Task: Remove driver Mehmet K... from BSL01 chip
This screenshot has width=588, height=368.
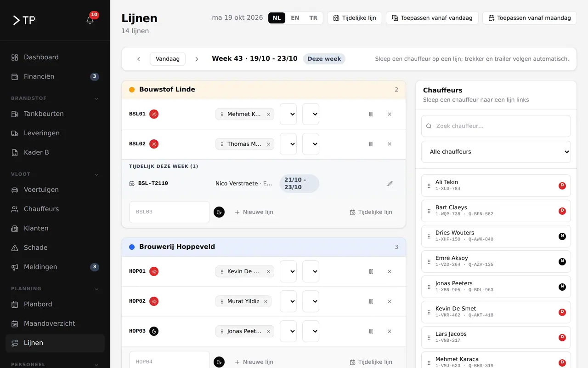Action: (x=268, y=114)
